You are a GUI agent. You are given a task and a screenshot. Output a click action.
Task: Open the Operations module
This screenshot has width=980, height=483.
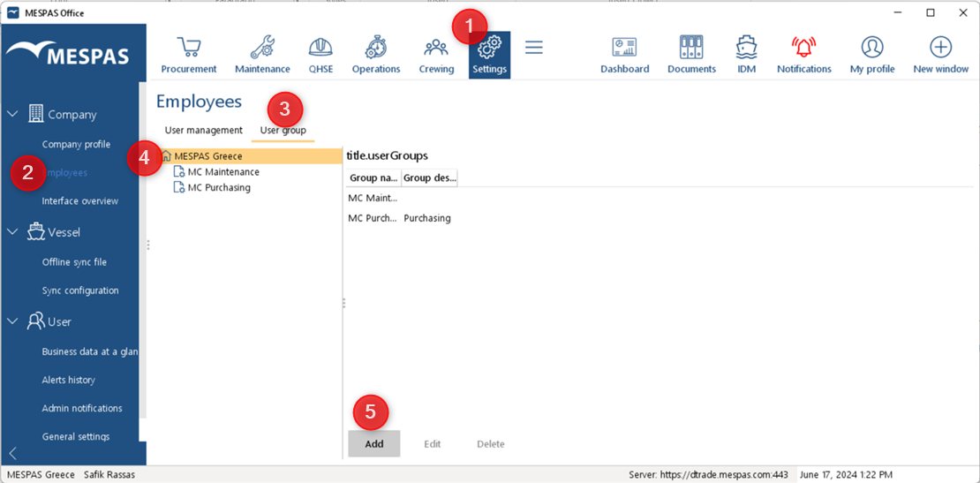pos(375,55)
